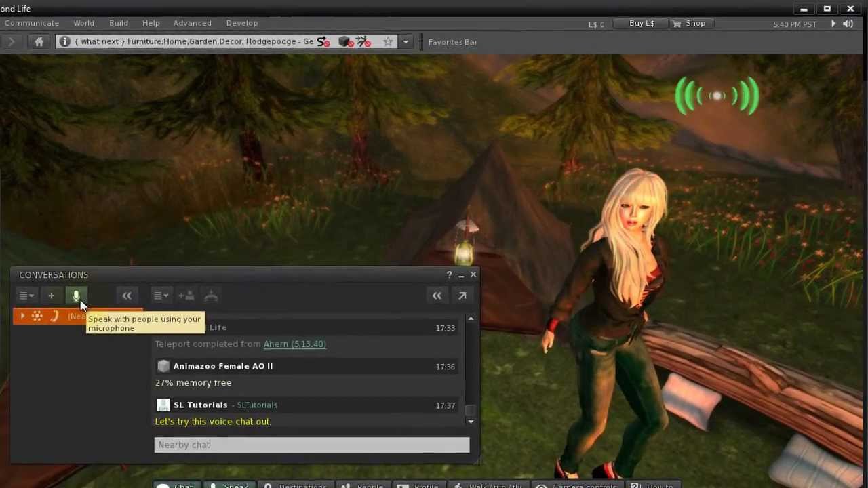Click the Buy L$ button
The height and width of the screenshot is (488, 868).
click(x=642, y=23)
